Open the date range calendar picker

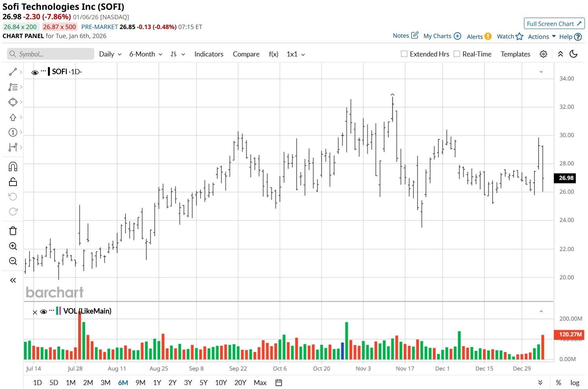pyautogui.click(x=279, y=383)
